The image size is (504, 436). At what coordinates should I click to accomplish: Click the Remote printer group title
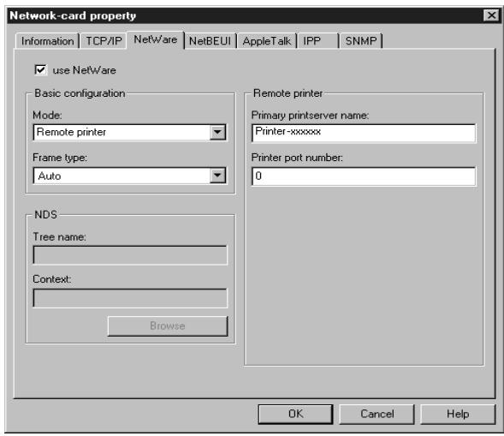point(288,93)
